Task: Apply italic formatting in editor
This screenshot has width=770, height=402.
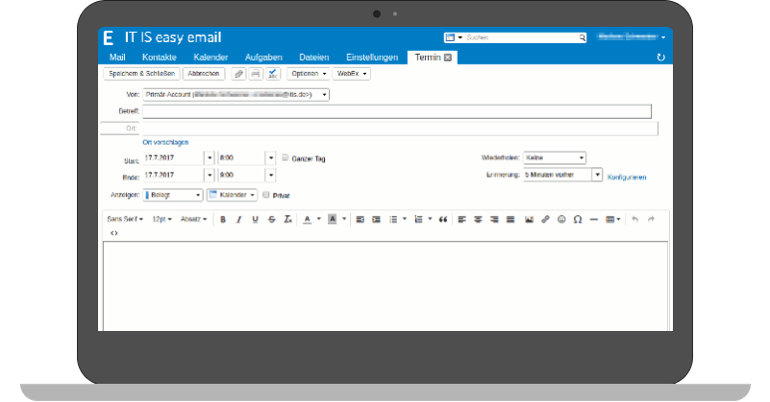Action: click(239, 219)
